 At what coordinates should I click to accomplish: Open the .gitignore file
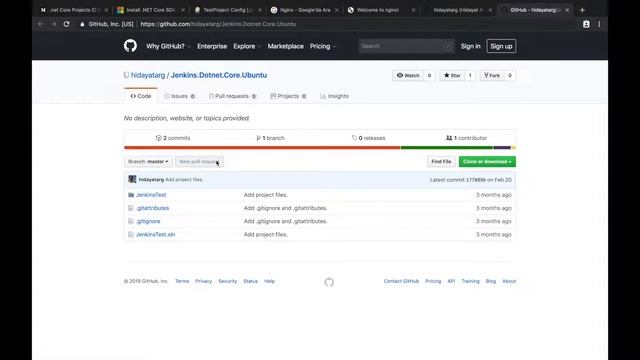tap(148, 221)
